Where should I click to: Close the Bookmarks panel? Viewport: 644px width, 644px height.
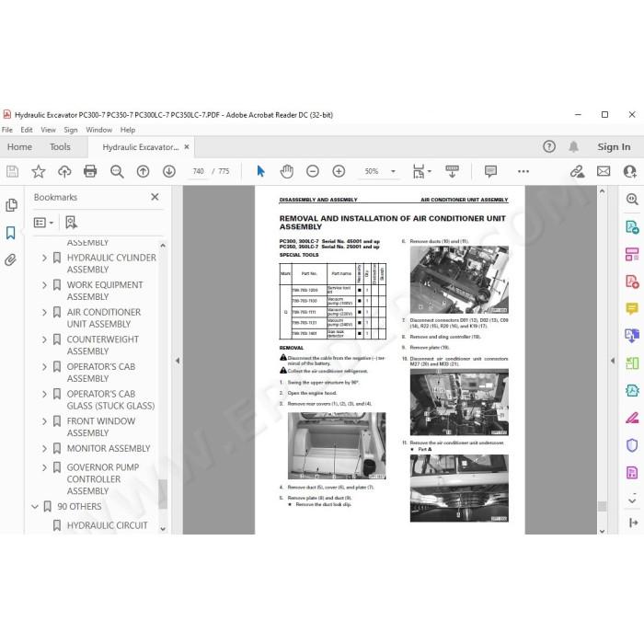pos(155,197)
